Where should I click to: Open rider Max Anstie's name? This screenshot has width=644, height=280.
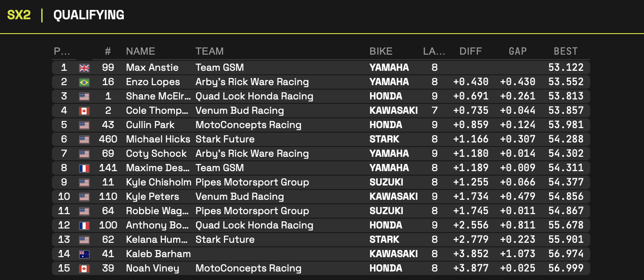[x=152, y=68]
